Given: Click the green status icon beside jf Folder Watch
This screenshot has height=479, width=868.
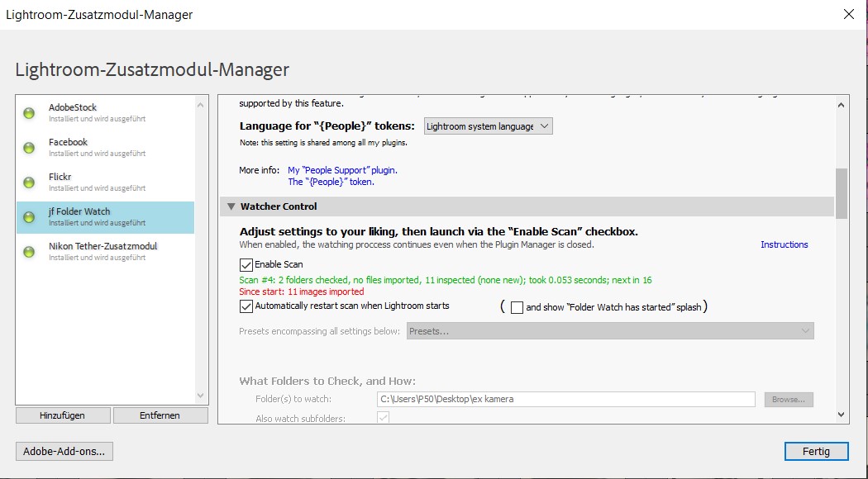Looking at the screenshot, I should 29,217.
